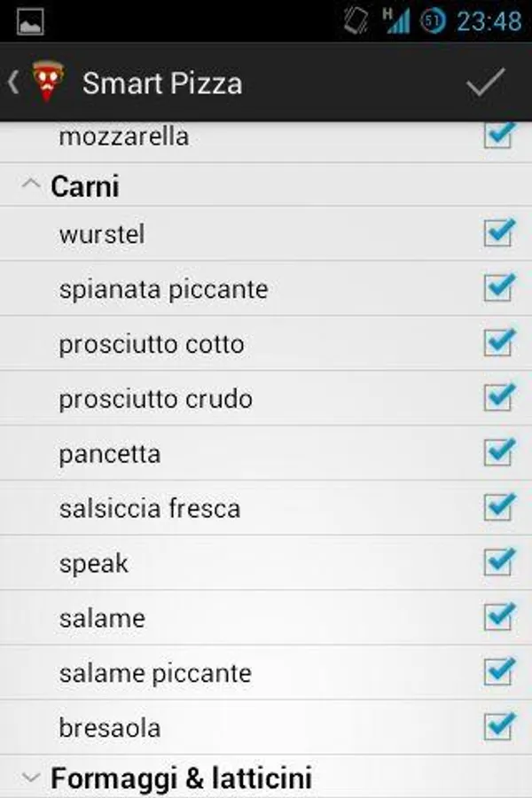Collapse the Carni category arrow

(31, 185)
